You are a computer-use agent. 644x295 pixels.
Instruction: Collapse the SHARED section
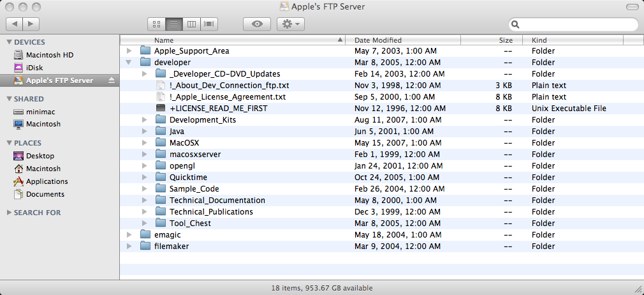tap(10, 99)
